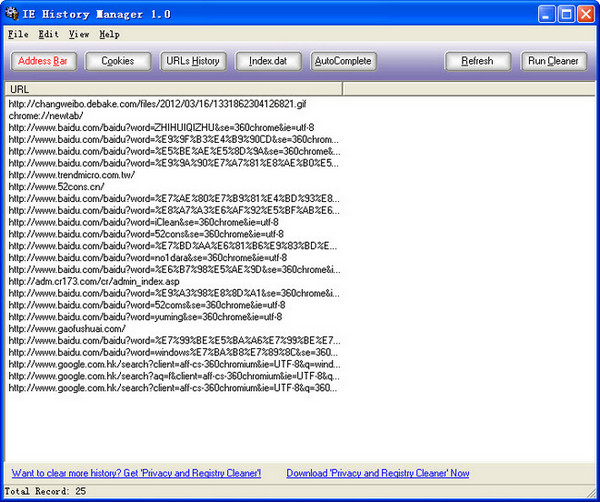The image size is (600, 502).
Task: Switch to the Cookies view
Action: [x=118, y=61]
